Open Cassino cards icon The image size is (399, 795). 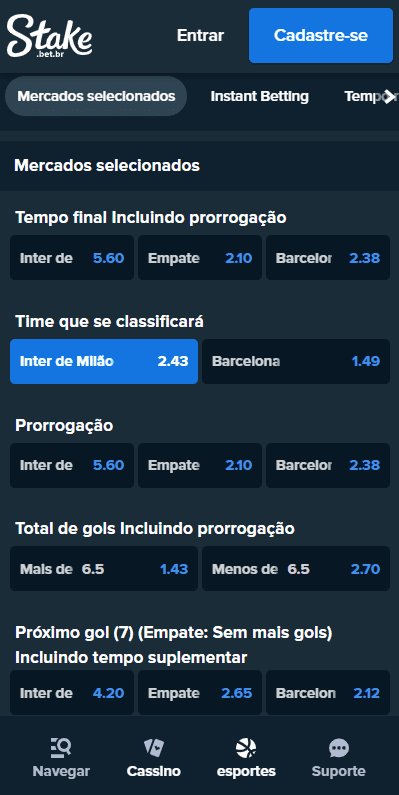point(154,748)
